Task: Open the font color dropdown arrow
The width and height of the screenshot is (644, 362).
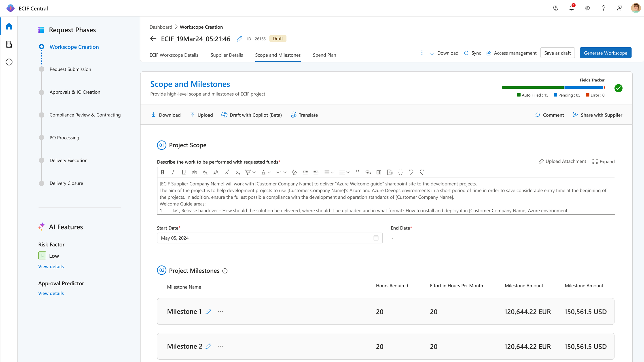Action: coord(269,172)
